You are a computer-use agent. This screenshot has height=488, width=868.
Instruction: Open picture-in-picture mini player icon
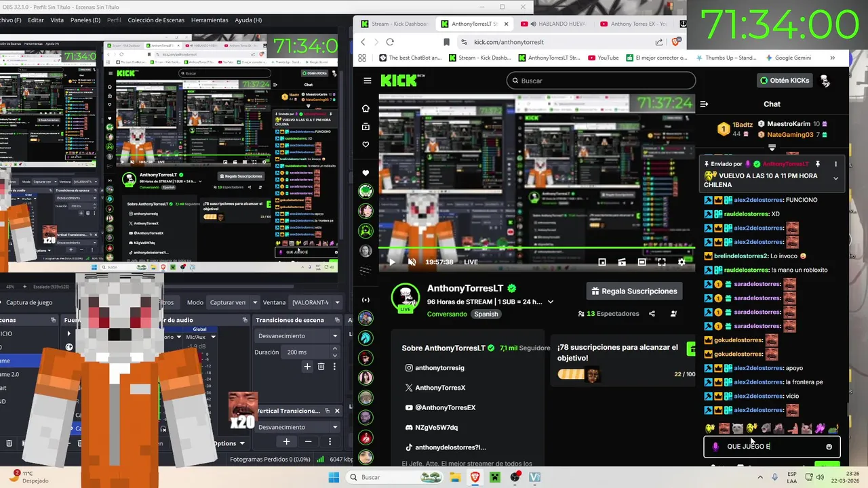[602, 262]
